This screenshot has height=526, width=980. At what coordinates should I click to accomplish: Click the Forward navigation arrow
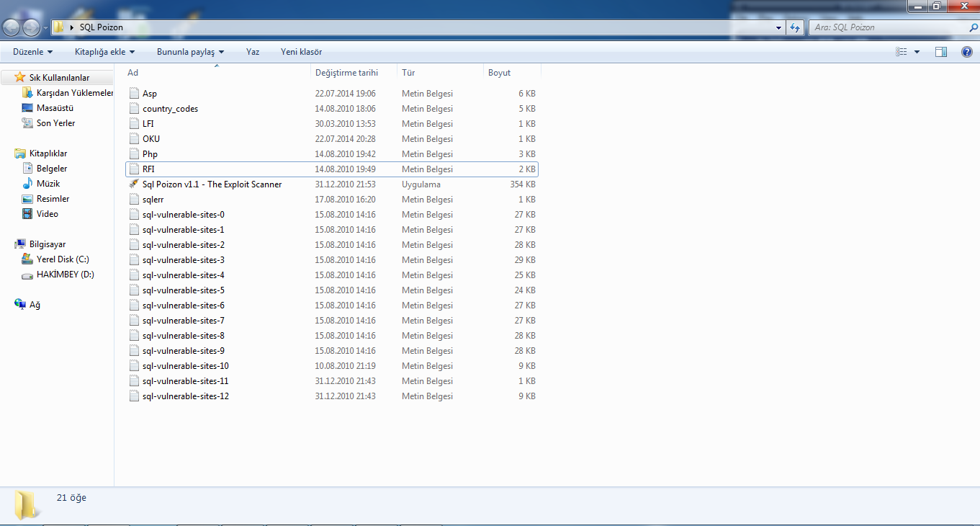coord(32,27)
